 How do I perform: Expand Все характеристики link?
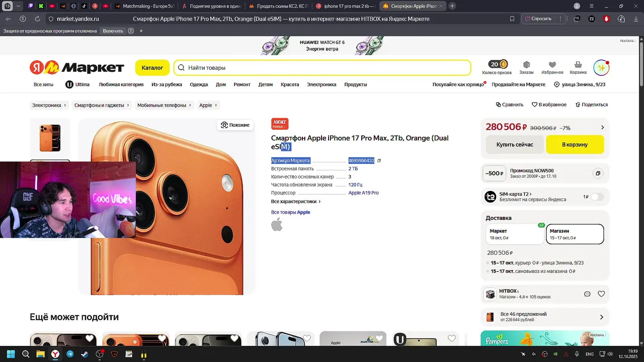coord(296,201)
